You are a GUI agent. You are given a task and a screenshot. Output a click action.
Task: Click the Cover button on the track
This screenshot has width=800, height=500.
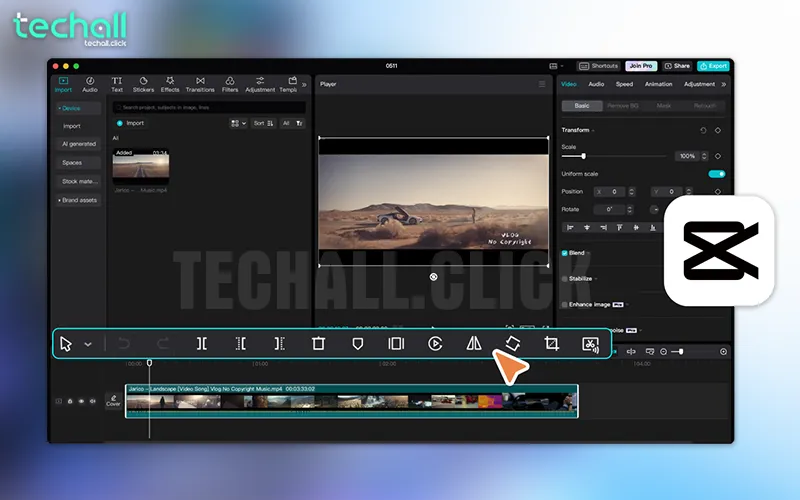[x=113, y=401]
